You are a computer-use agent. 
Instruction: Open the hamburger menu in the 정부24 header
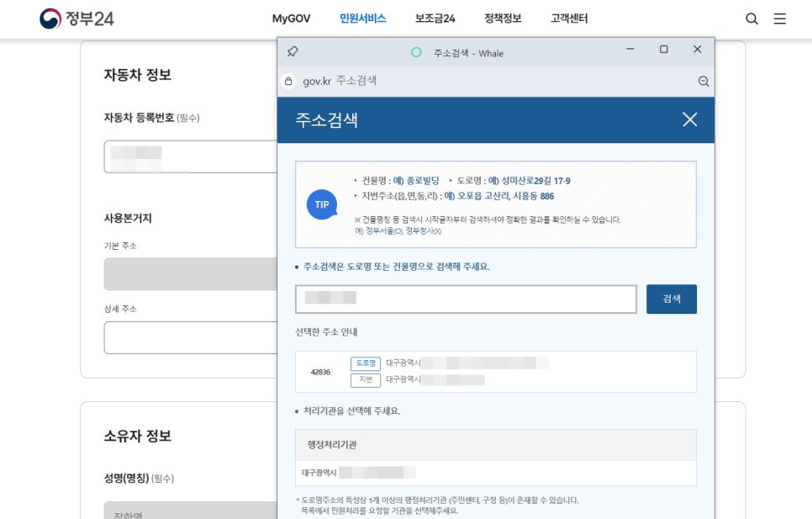[779, 19]
